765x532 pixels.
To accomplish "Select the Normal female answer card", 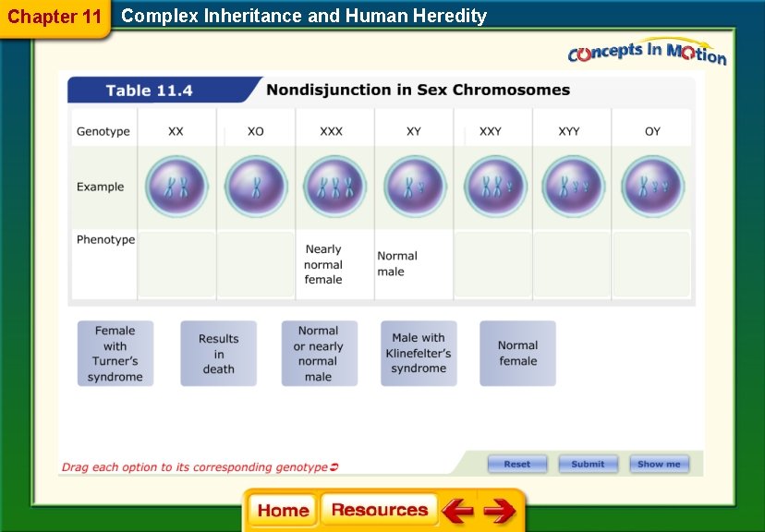I will pyautogui.click(x=516, y=354).
